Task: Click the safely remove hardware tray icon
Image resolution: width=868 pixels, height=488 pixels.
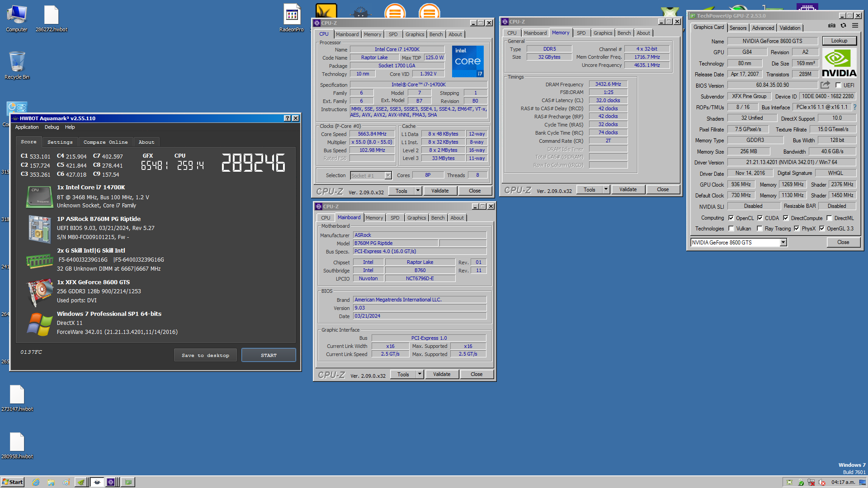Action: 801,482
